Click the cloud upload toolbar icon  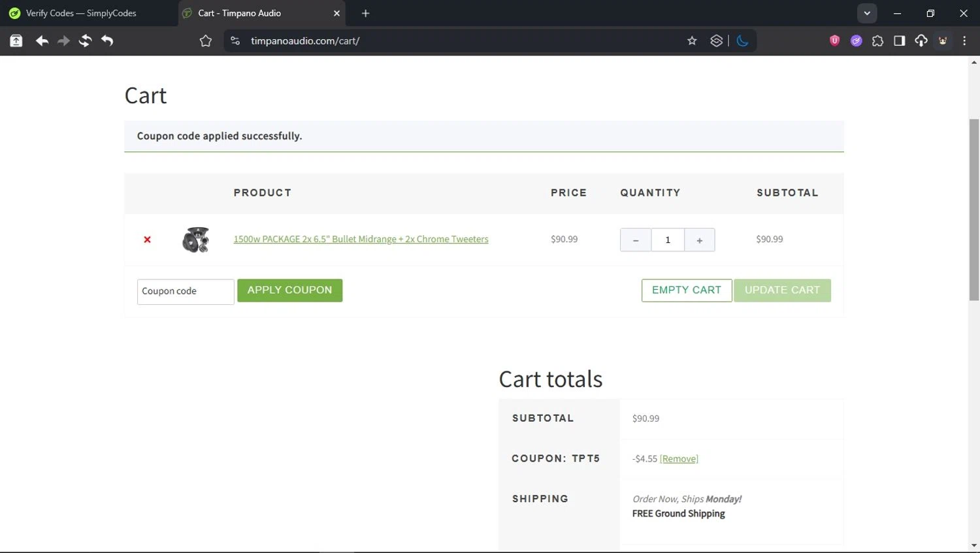point(921,40)
